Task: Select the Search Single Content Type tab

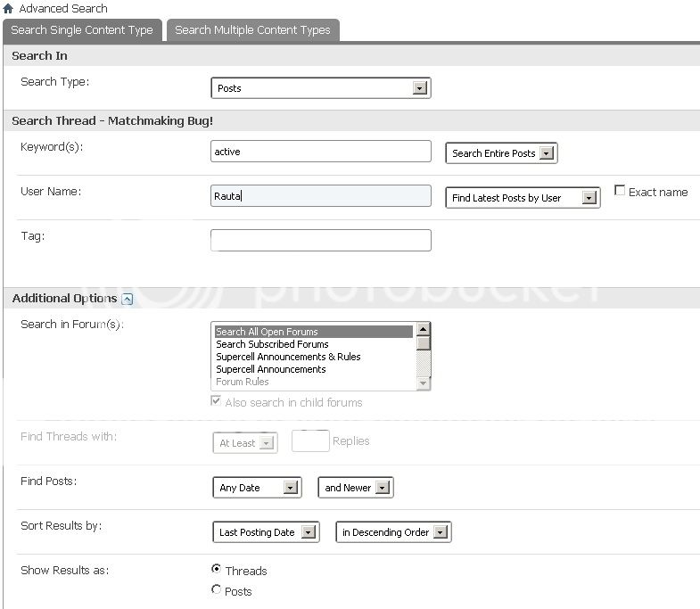Action: coord(82,30)
